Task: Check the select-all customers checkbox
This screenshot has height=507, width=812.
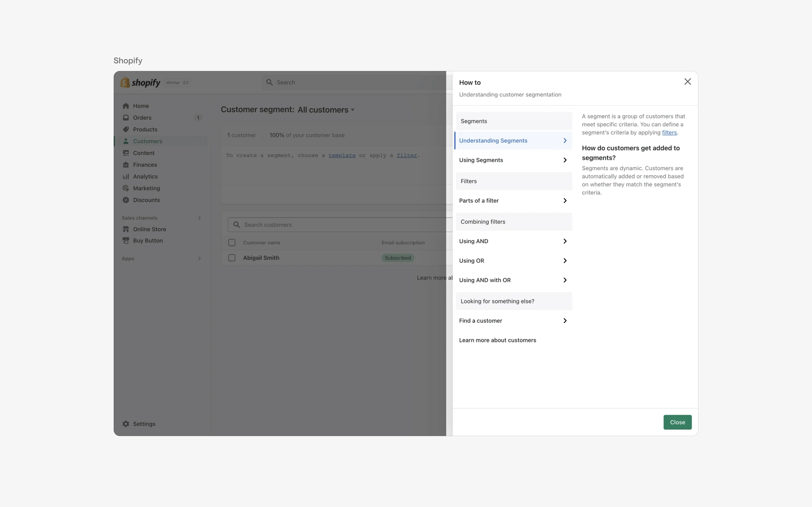Action: (x=231, y=242)
